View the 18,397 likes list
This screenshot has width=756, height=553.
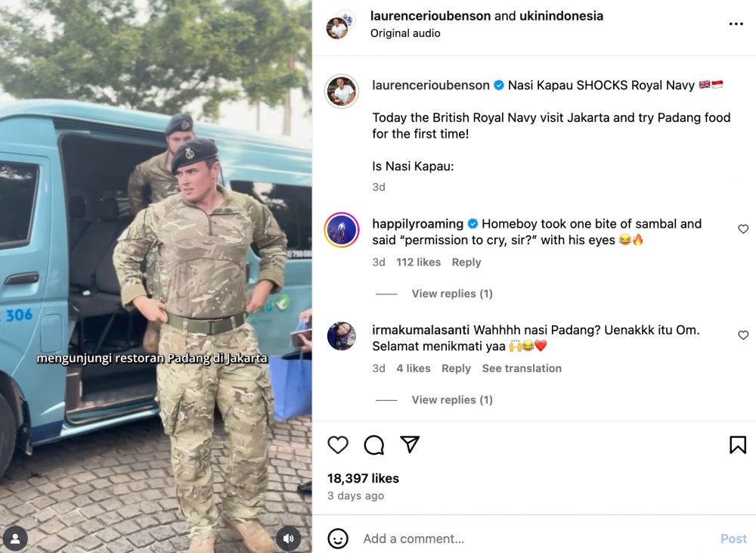(363, 478)
